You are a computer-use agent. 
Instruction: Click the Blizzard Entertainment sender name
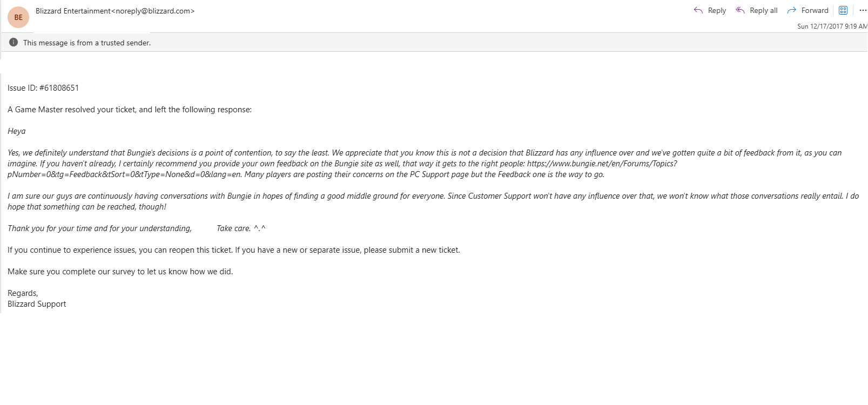pyautogui.click(x=73, y=11)
